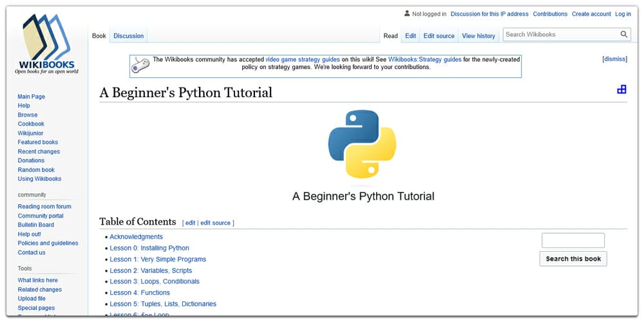The image size is (644, 322).
Task: Click the blue book-status blocks icon
Action: pyautogui.click(x=621, y=89)
